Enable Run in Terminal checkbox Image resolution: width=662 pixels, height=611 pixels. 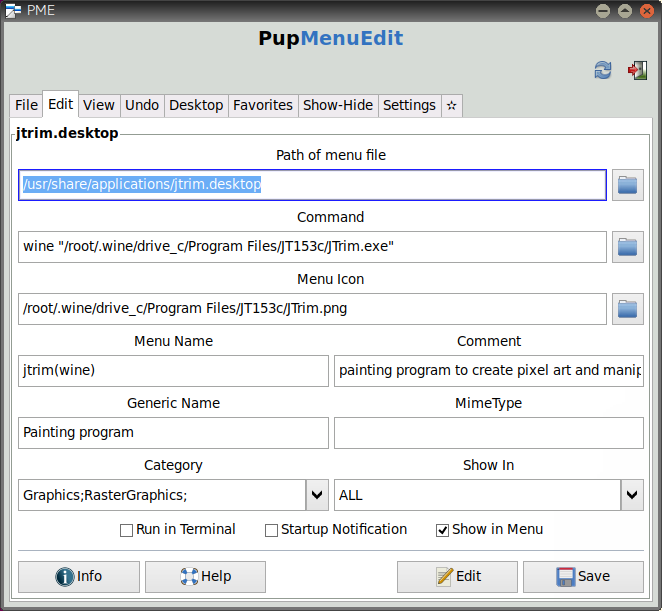126,530
